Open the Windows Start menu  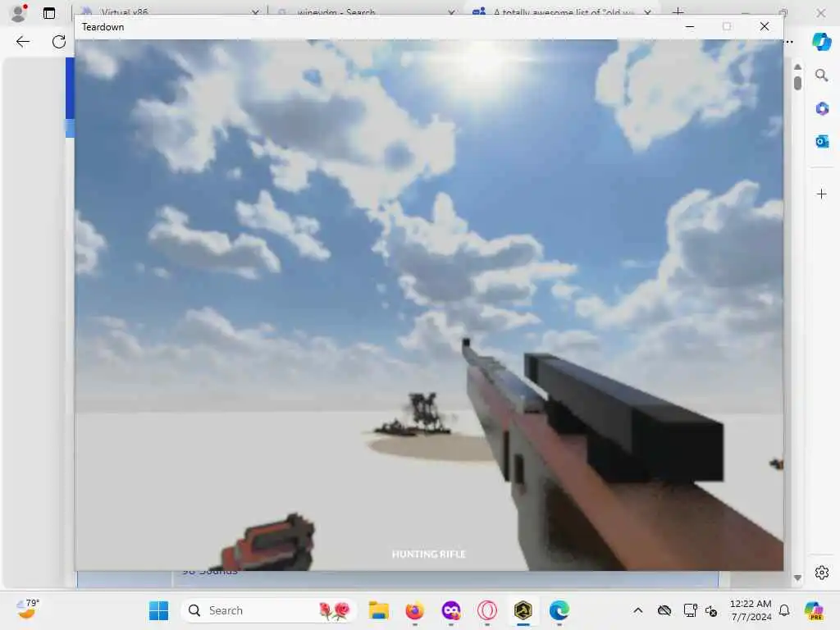click(158, 610)
